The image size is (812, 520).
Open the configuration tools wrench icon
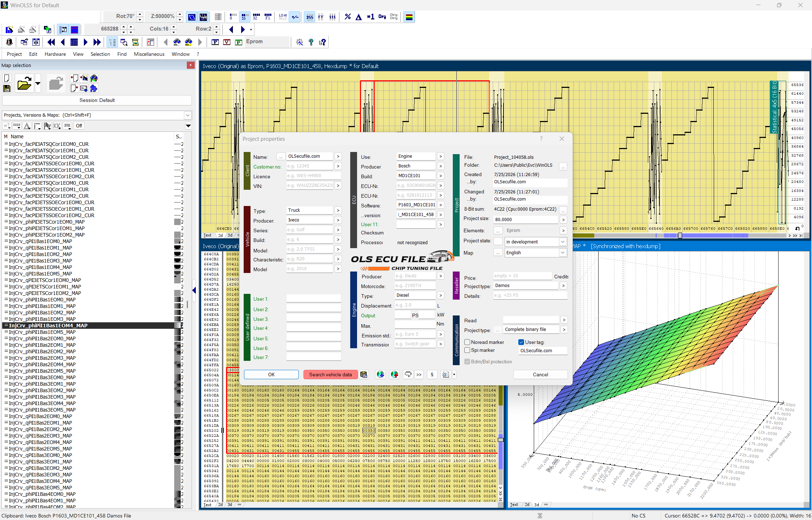(x=299, y=42)
